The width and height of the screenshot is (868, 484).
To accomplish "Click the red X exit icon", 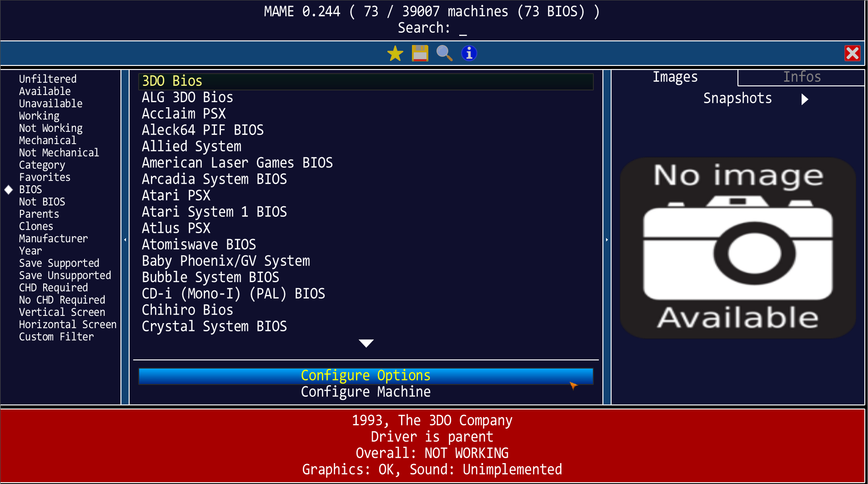I will coord(853,54).
